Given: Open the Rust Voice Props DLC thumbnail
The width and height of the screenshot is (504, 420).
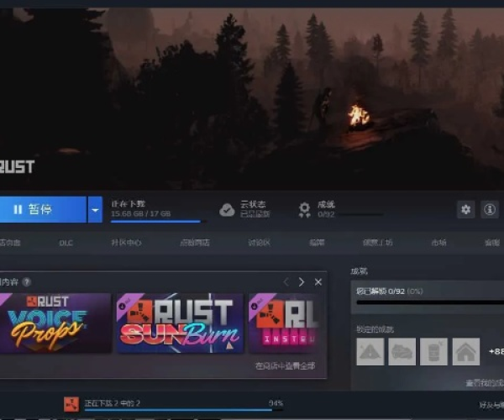Looking at the screenshot, I should click(x=55, y=323).
